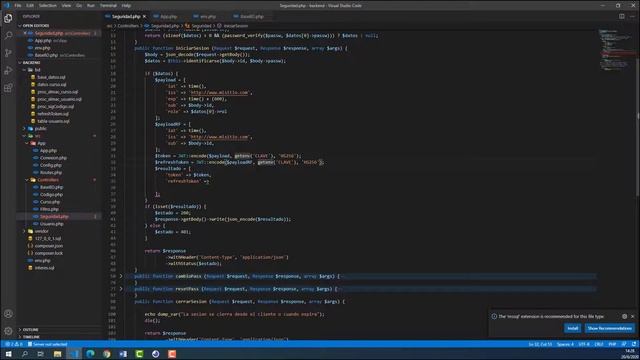
Task: Unfold the resetPass function
Action: pyautogui.click(x=121, y=289)
